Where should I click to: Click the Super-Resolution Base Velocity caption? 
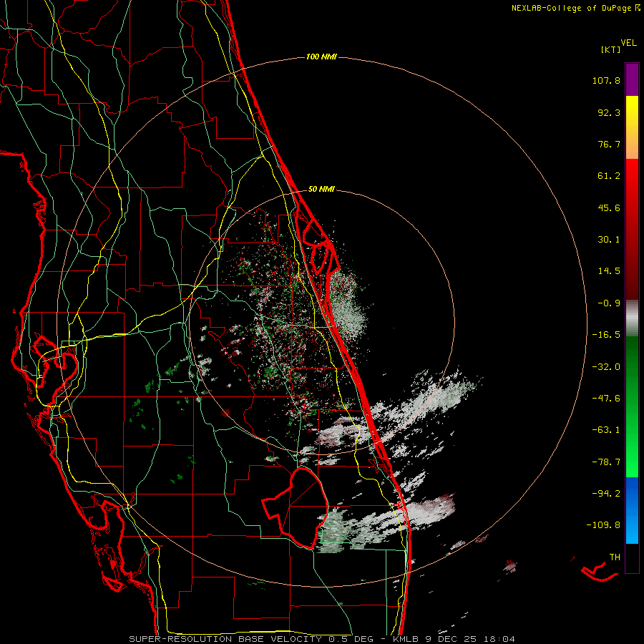(322, 639)
